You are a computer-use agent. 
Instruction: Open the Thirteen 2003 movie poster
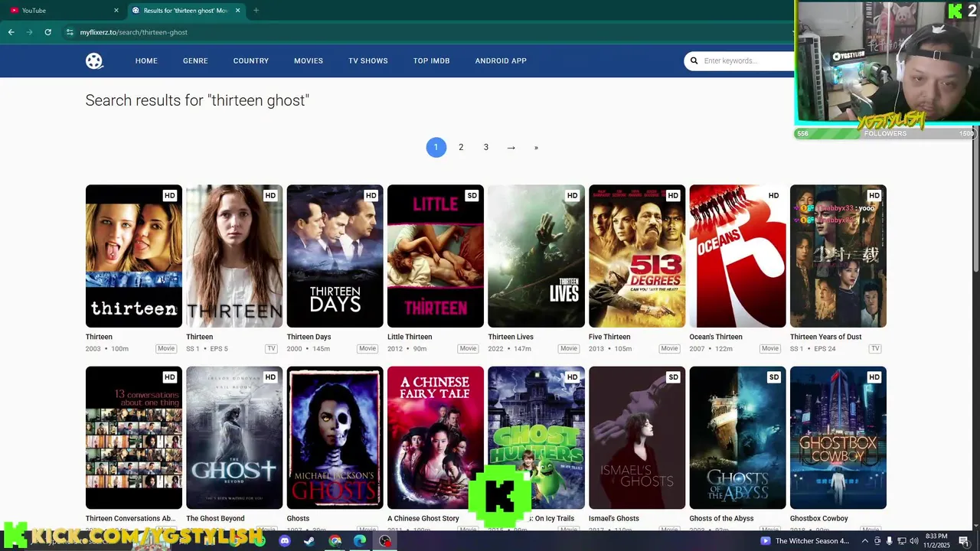(x=134, y=256)
